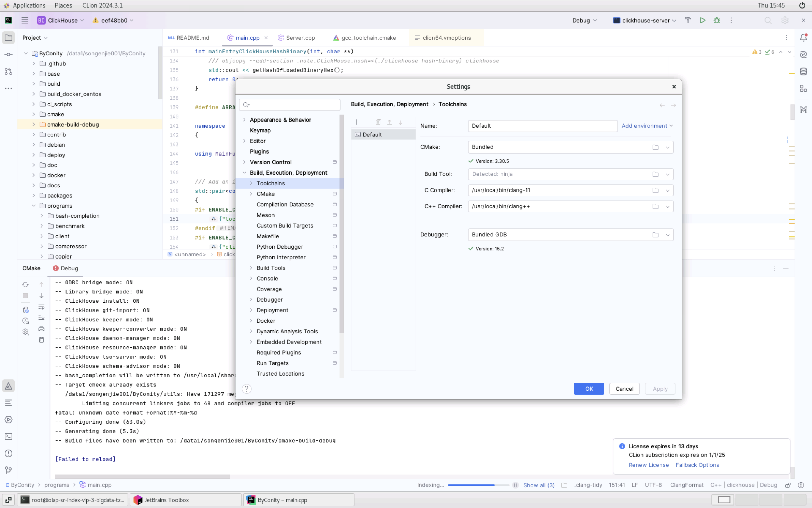812x508 pixels.
Task: Open the clickhouse-server run configuration dropdown
Action: [x=644, y=21]
